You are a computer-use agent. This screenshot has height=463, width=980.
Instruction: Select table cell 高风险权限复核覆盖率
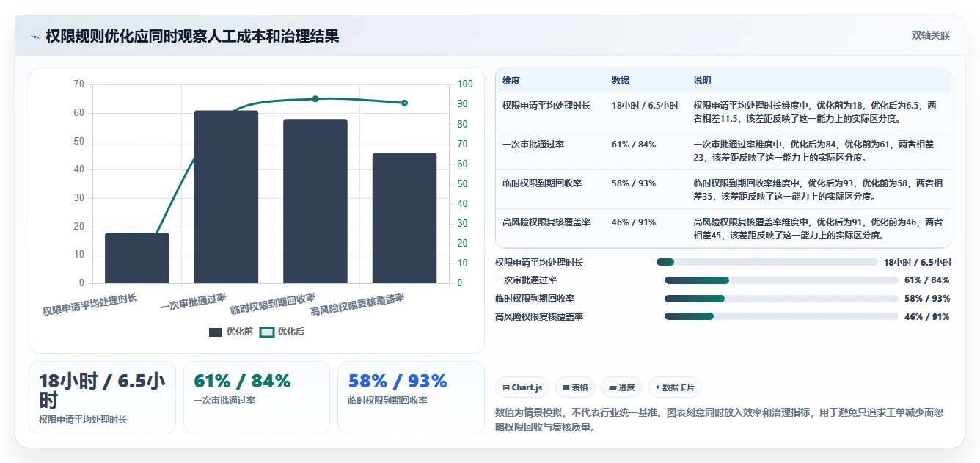pos(546,222)
